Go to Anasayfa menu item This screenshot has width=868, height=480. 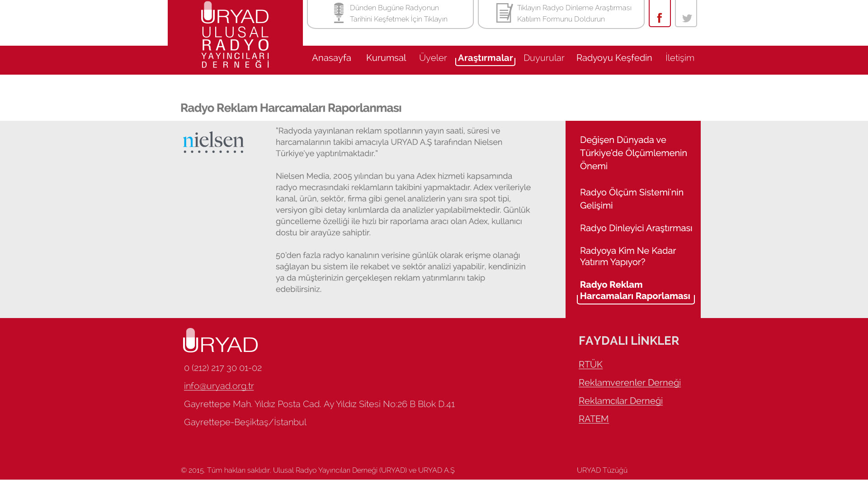[331, 58]
